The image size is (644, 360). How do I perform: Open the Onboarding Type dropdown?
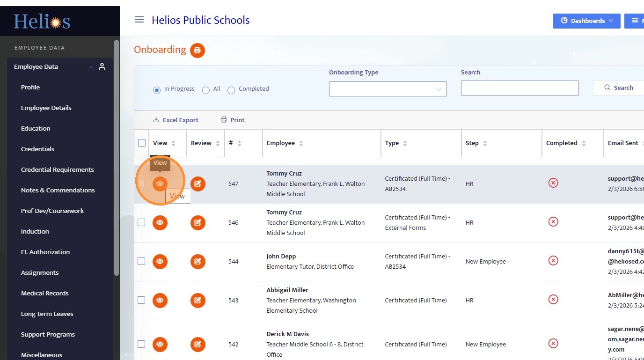(388, 89)
